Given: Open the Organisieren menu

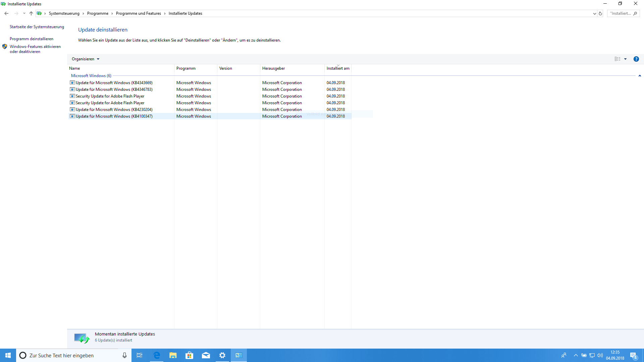Looking at the screenshot, I should [86, 59].
